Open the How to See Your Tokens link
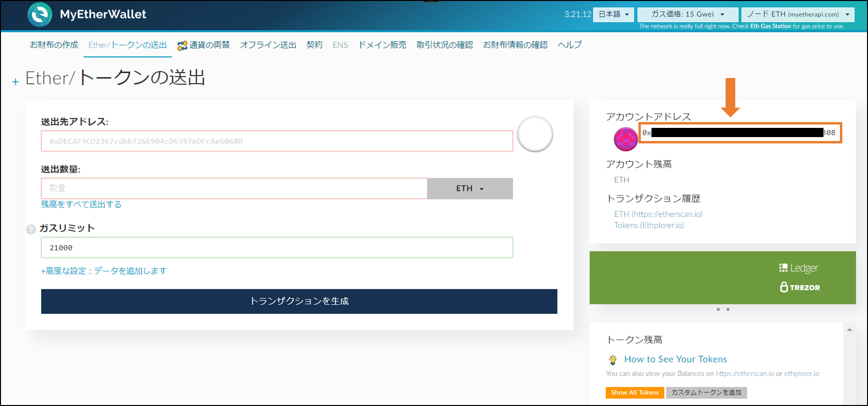 [676, 359]
